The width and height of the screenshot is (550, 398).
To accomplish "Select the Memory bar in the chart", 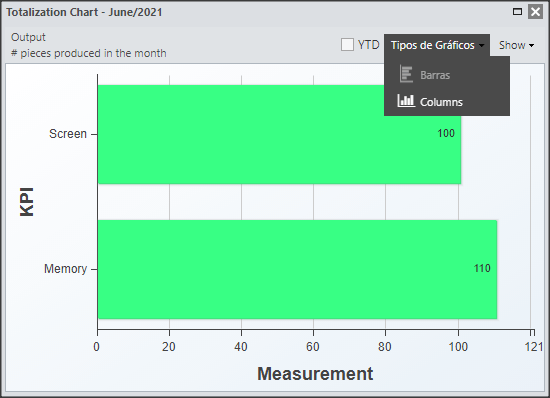I will pos(297,269).
